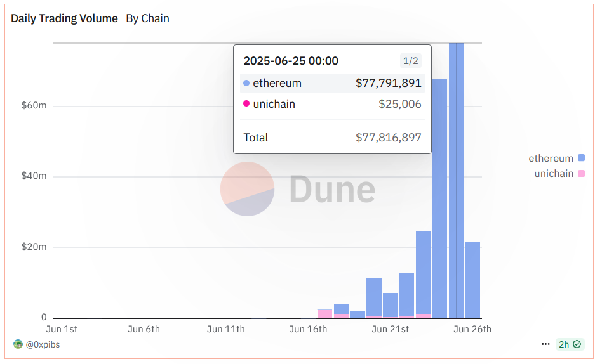This screenshot has height=364, width=595.
Task: Click the By Chain subtitle text
Action: pyautogui.click(x=147, y=18)
